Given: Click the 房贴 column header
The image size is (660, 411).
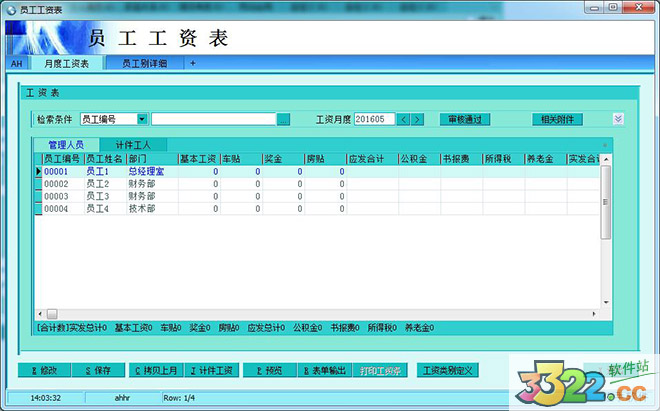Looking at the screenshot, I should (x=326, y=159).
